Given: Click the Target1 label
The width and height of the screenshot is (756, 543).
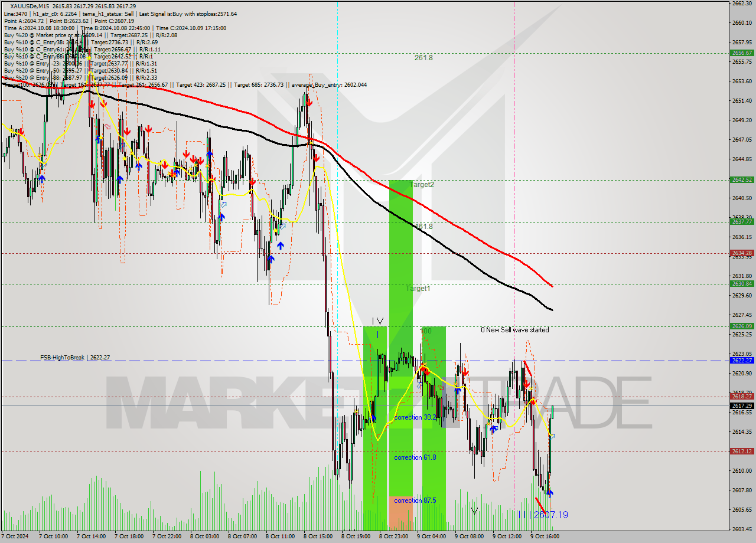Looking at the screenshot, I should coord(418,289).
